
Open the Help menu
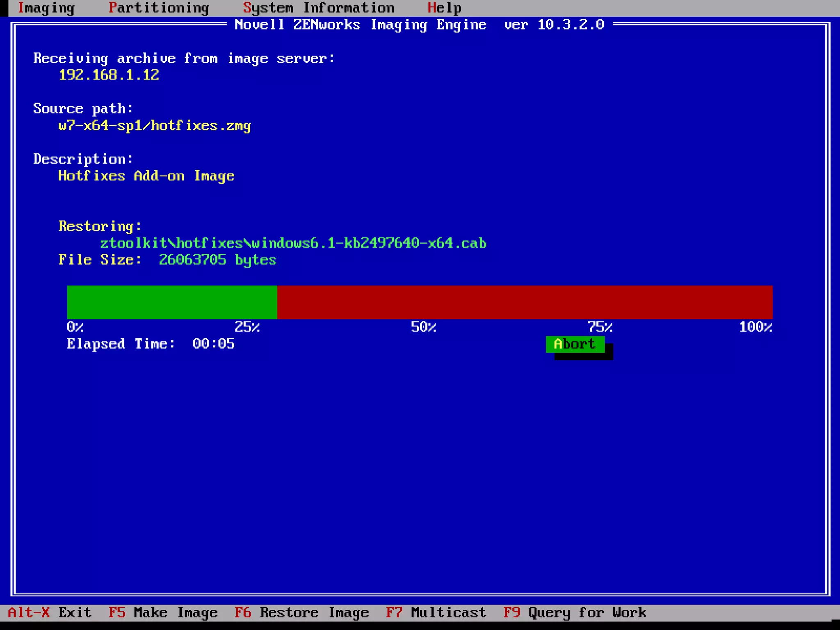444,8
